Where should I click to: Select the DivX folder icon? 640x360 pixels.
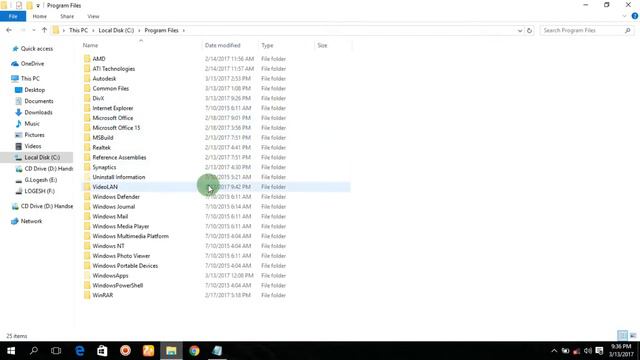tap(87, 98)
